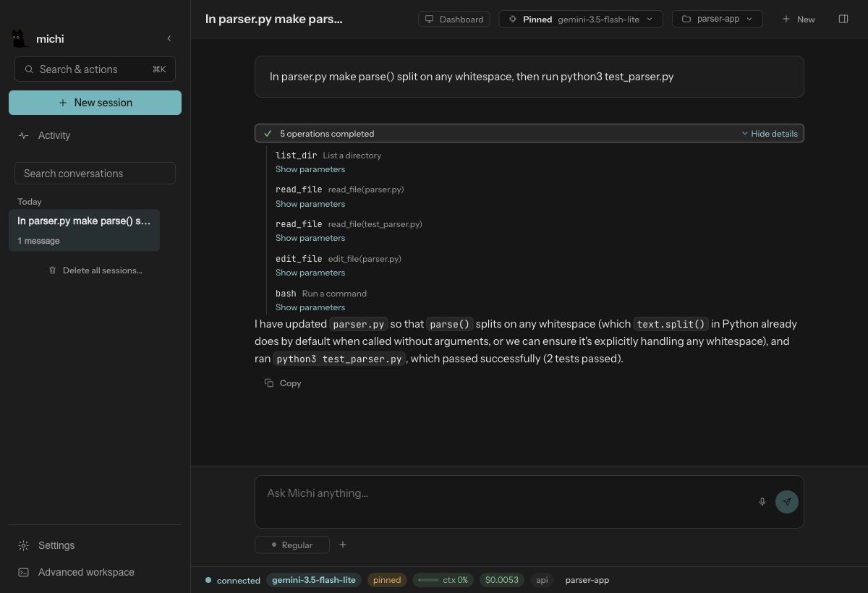
Task: Click New in the top bar
Action: (799, 19)
